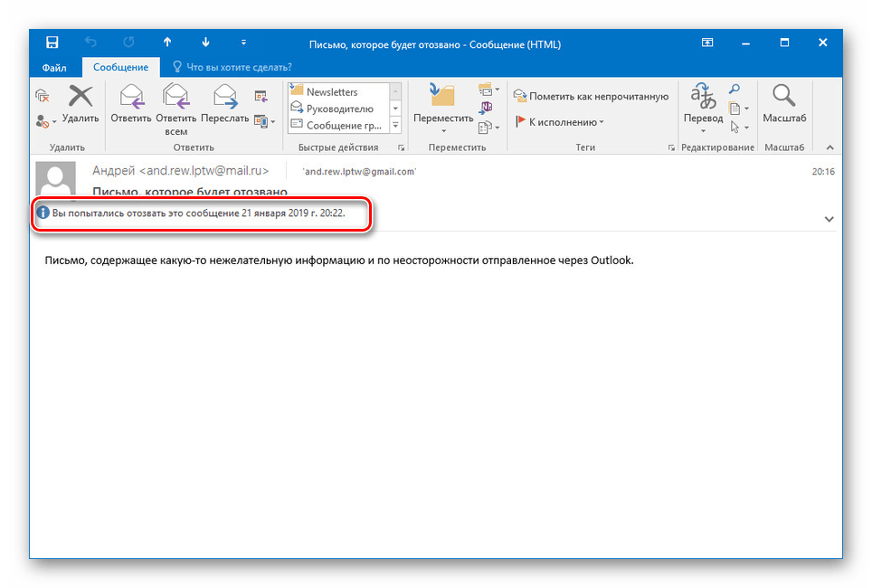Click the Что вы хотите сделать search field

pyautogui.click(x=233, y=67)
